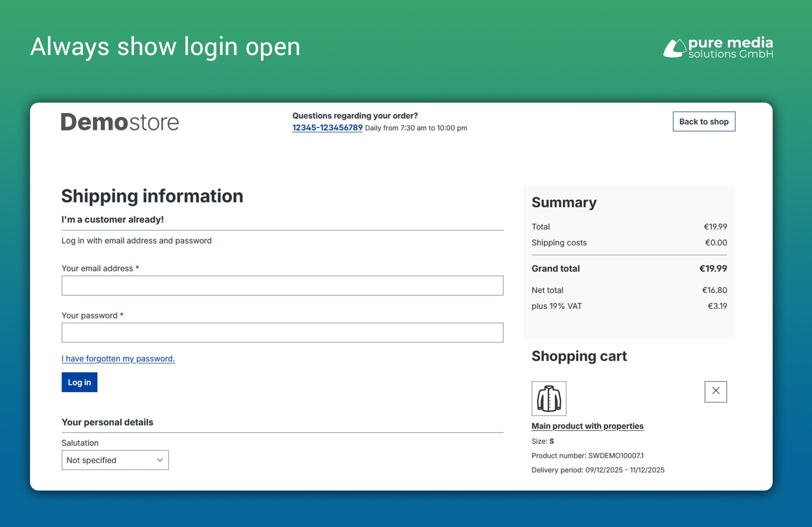This screenshot has height=527, width=812.
Task: Click the Shipping information heading
Action: click(x=152, y=196)
